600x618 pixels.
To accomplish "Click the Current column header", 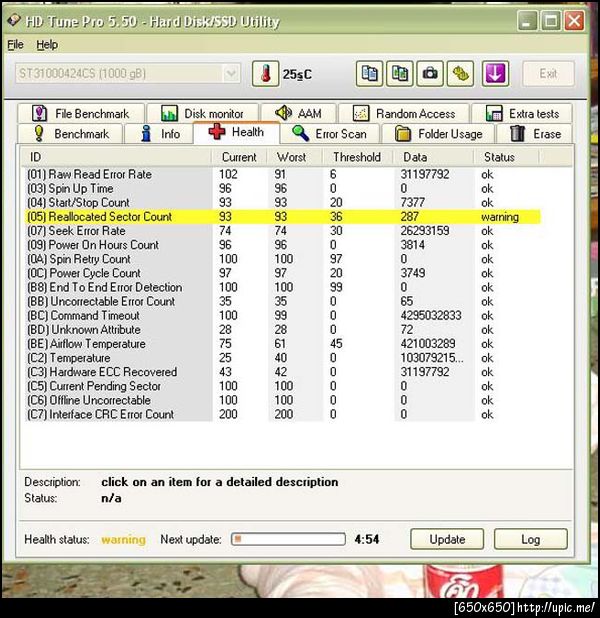I will pos(239,157).
